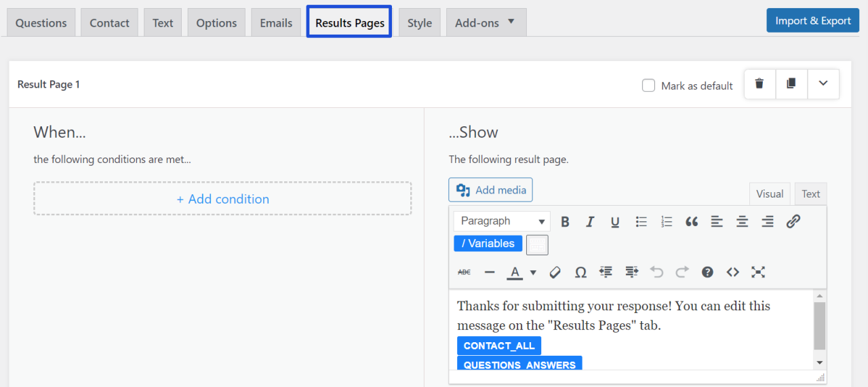The image size is (868, 387).
Task: Insert a horizontal line
Action: (x=490, y=272)
